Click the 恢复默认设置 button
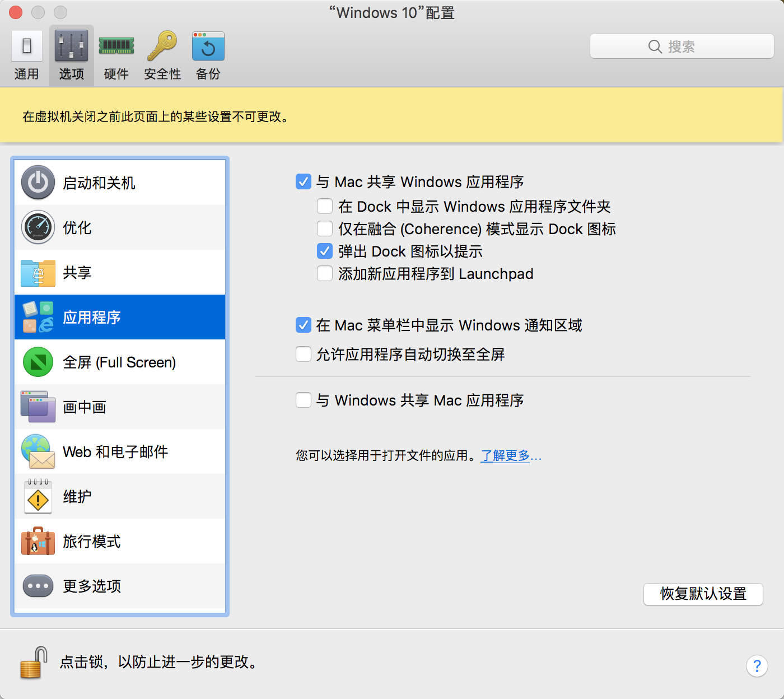 703,594
